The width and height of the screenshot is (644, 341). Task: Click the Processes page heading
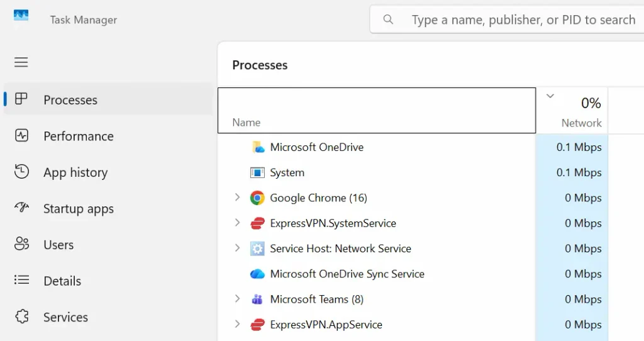[x=260, y=65]
